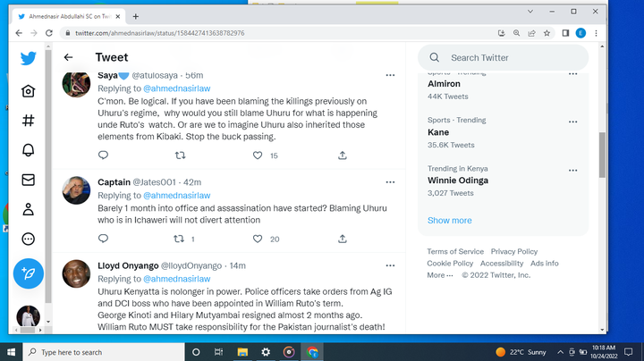Open Chrome profile avatar E

580,33
